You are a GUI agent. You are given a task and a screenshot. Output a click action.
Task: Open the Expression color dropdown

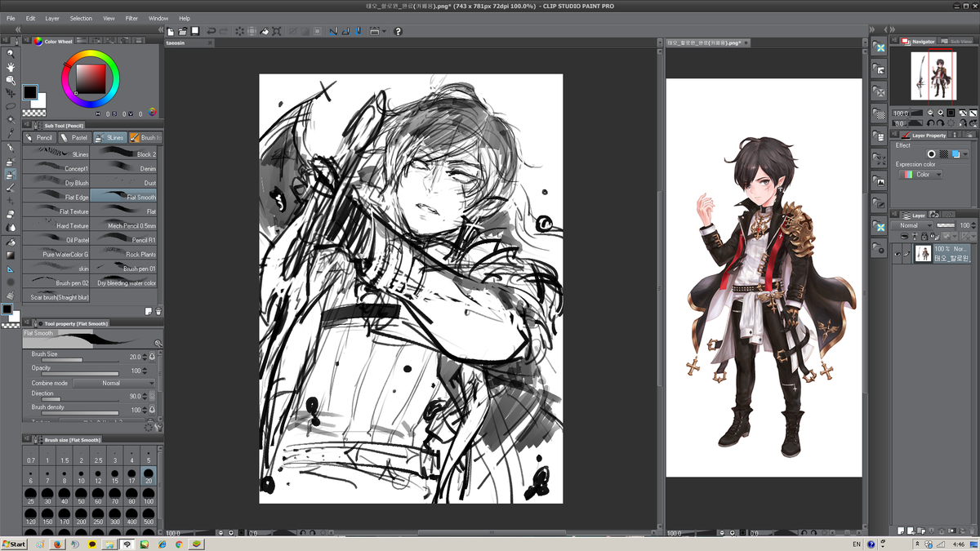[x=920, y=175]
